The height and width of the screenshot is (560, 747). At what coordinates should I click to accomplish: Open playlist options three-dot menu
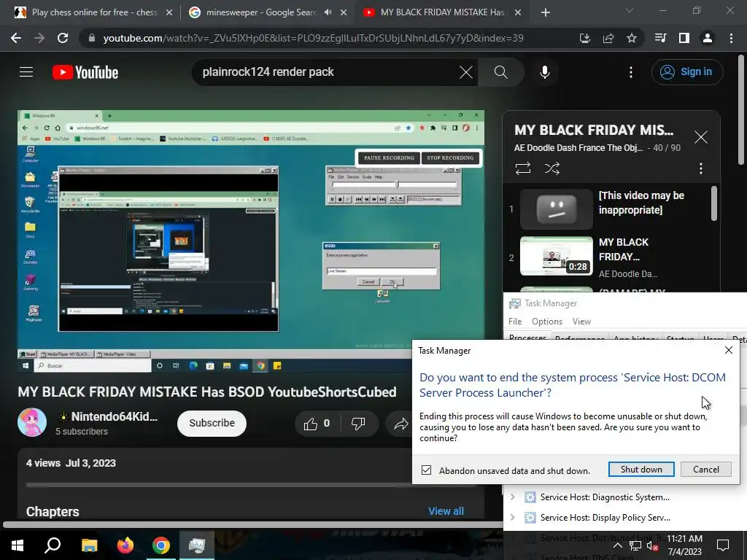pyautogui.click(x=701, y=168)
